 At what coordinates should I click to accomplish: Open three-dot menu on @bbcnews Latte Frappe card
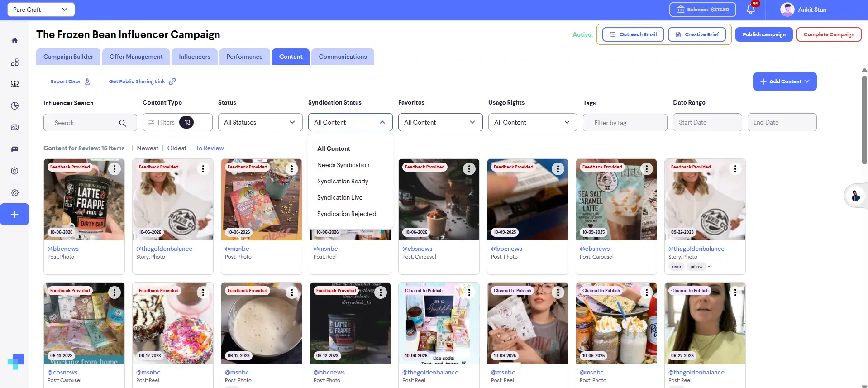point(114,169)
